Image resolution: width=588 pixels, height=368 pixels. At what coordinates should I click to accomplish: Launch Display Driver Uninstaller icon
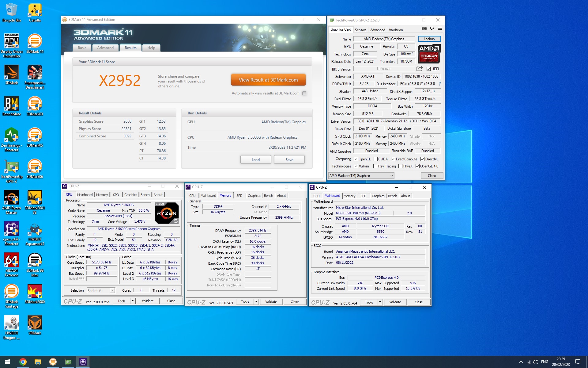11,45
